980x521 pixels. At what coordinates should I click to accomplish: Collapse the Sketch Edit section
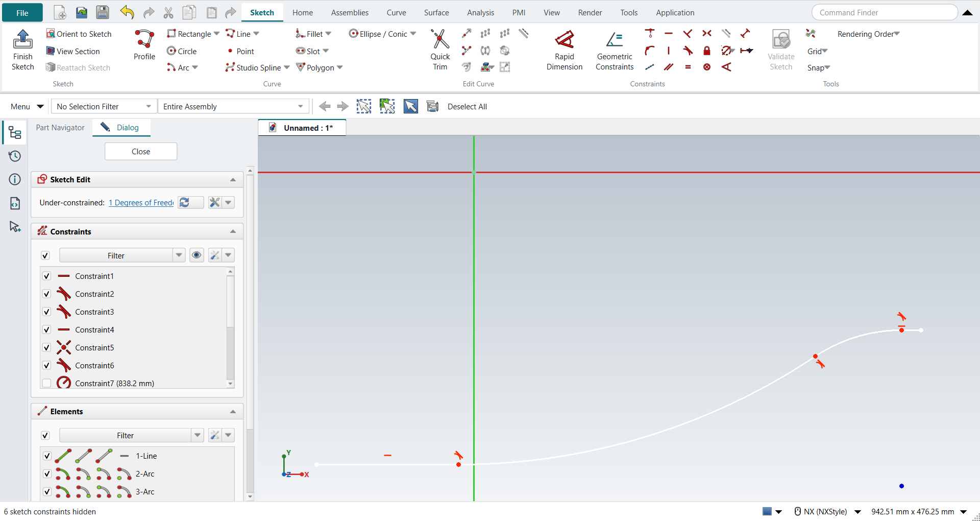click(233, 180)
